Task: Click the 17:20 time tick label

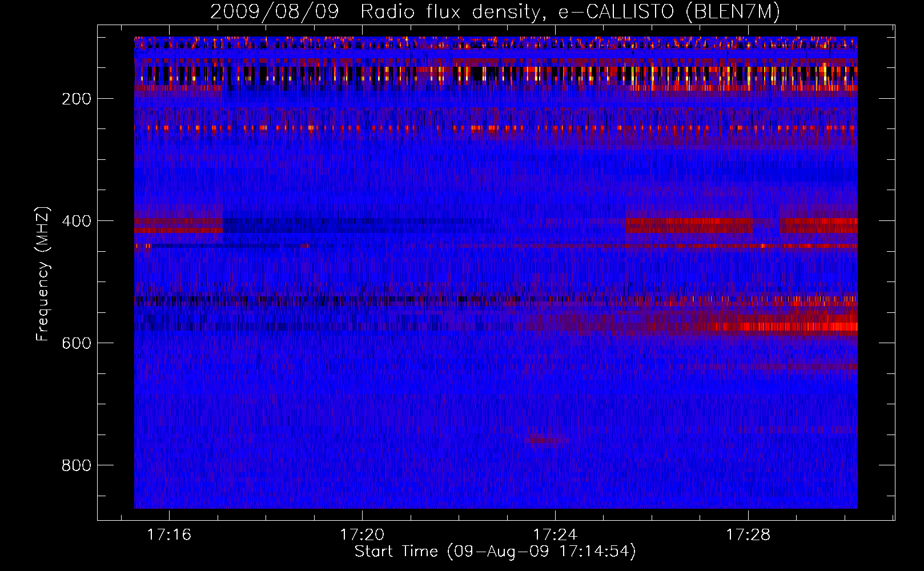Action: (362, 535)
